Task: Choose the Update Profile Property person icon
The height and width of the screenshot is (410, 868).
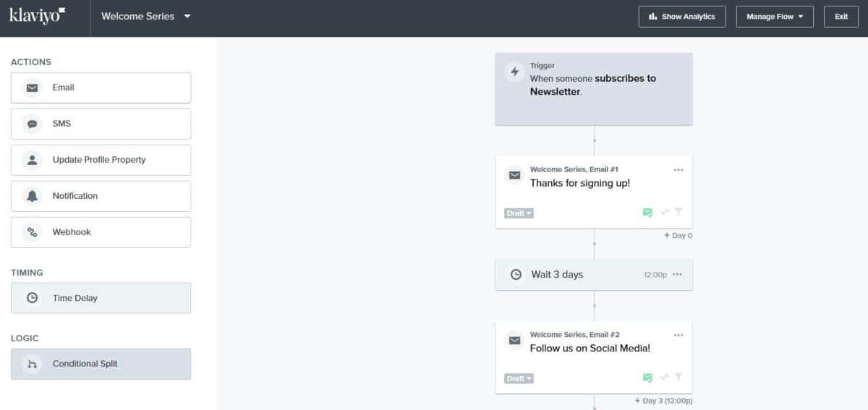Action: point(32,160)
